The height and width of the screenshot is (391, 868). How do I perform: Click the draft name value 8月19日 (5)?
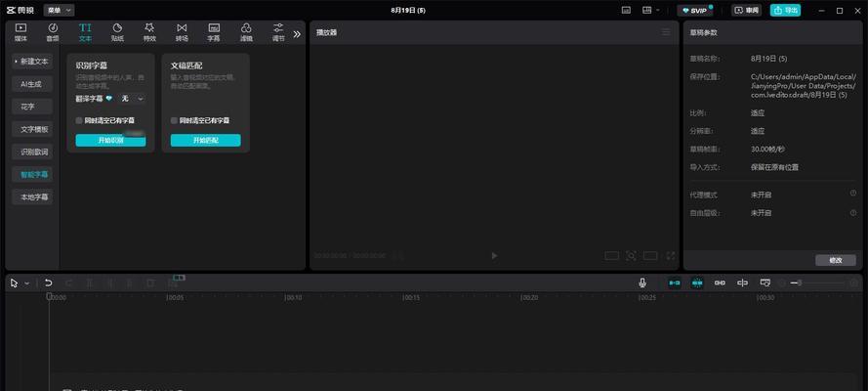[769, 58]
